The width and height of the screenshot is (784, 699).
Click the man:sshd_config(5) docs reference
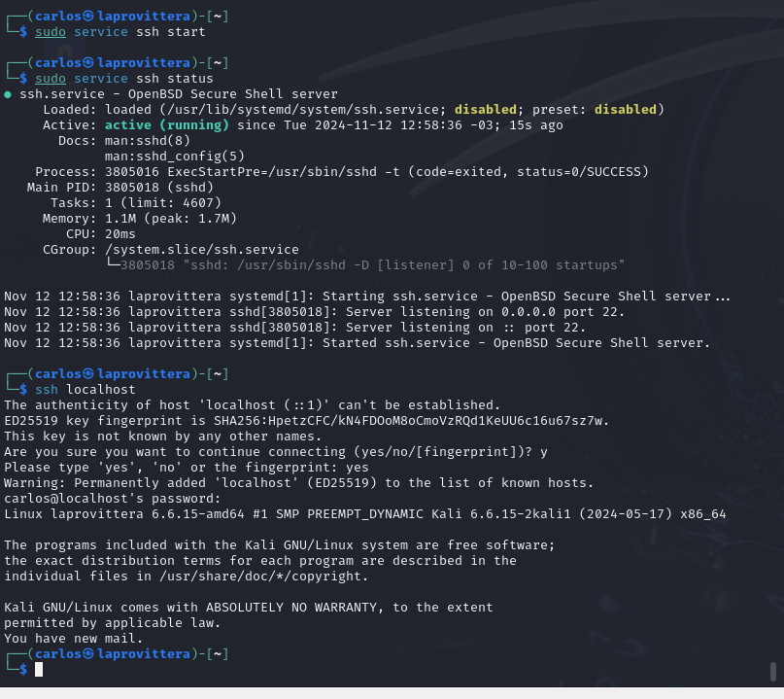[x=175, y=157]
